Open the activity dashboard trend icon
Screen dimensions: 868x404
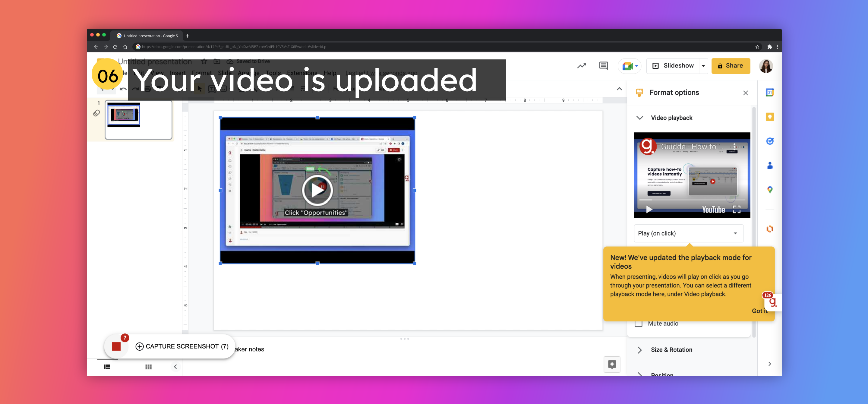coord(581,66)
